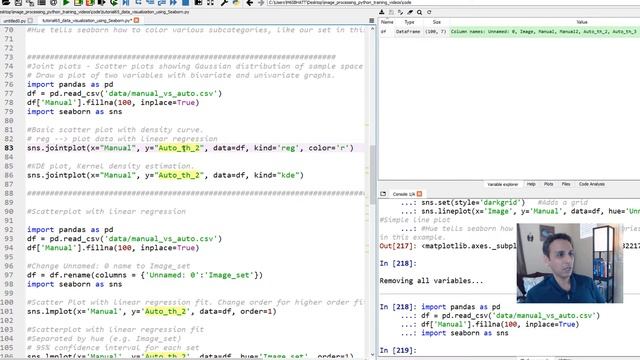The image size is (640, 360).
Task: Go forward with the right arrow icon
Action: (261, 2)
